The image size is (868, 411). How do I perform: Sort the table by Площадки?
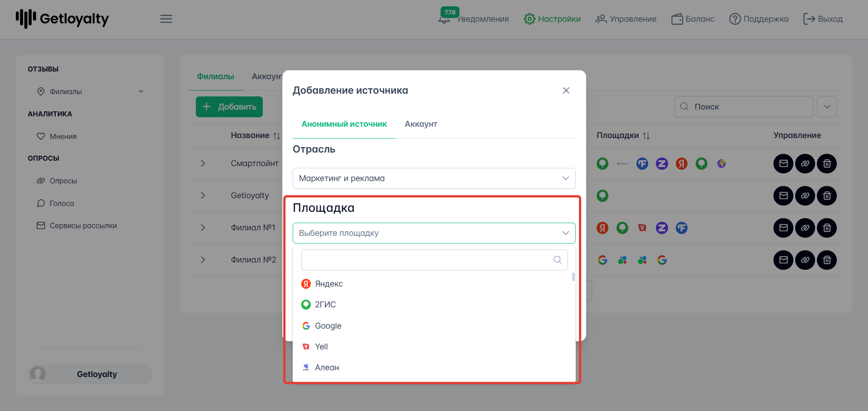646,136
